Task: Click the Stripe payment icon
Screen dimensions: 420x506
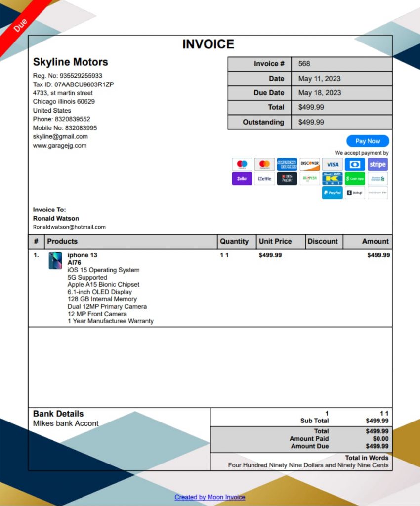Action: (x=378, y=164)
